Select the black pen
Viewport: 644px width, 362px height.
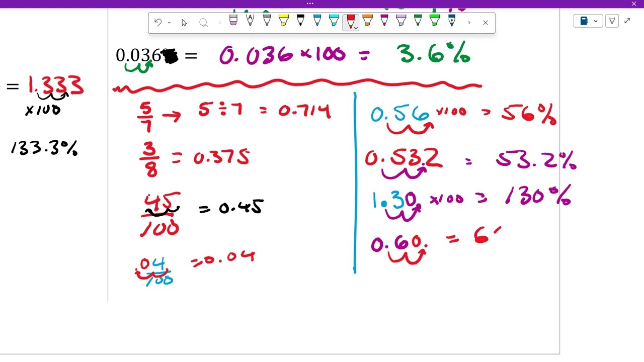coord(300,21)
